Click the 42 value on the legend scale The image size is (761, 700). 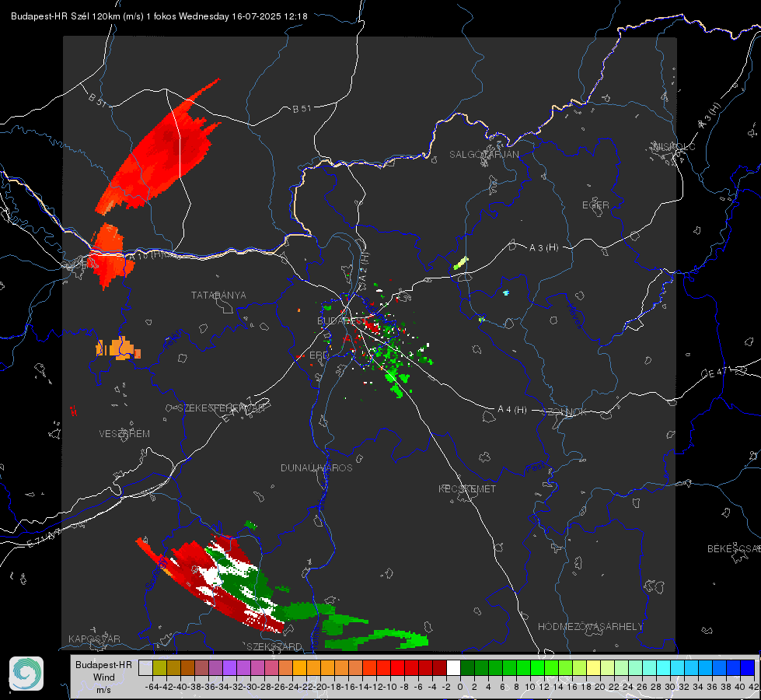point(754,687)
